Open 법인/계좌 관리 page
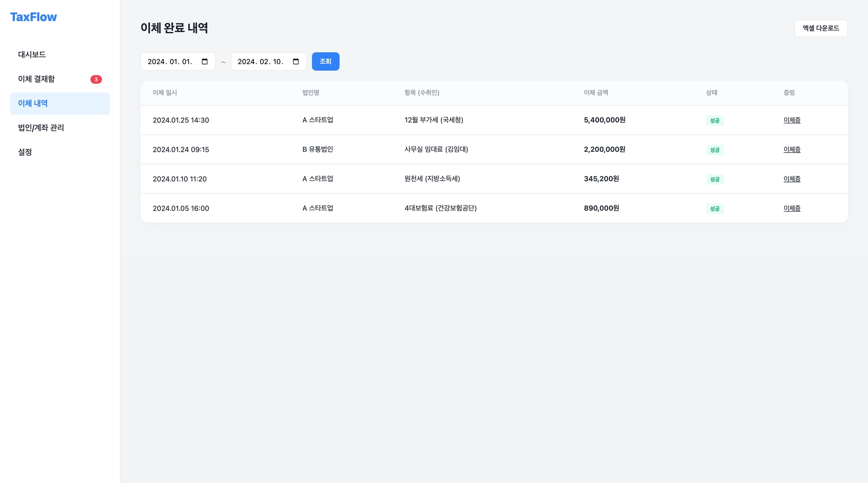 click(x=41, y=128)
